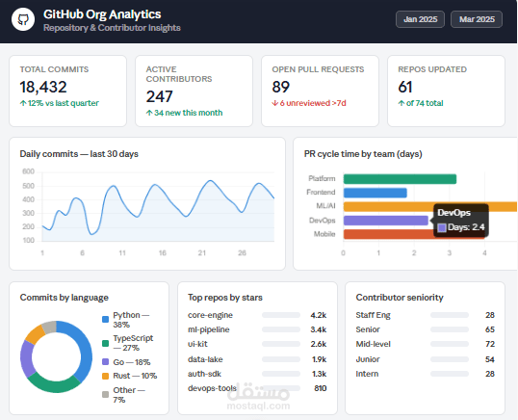Click the GitHub logo icon in the header
Image resolution: width=518 pixels, height=420 pixels.
(23, 19)
